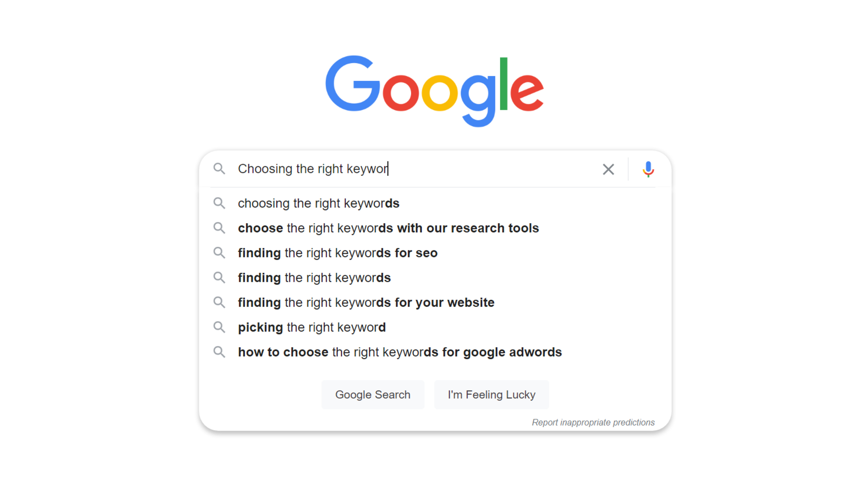
Task: Click the microphone voice search icon
Action: point(648,169)
